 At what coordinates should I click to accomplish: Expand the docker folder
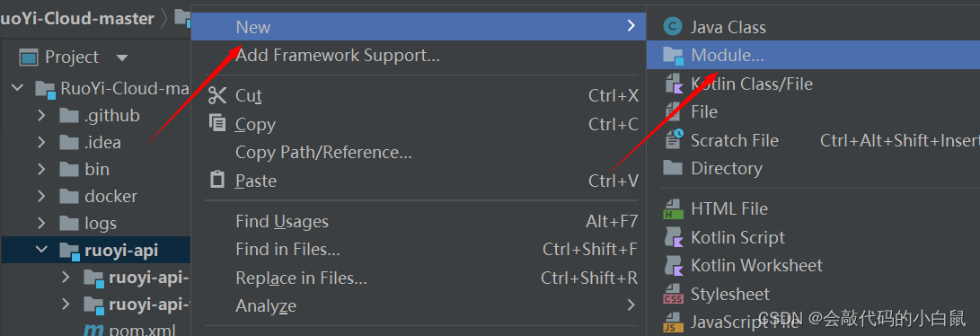(41, 196)
